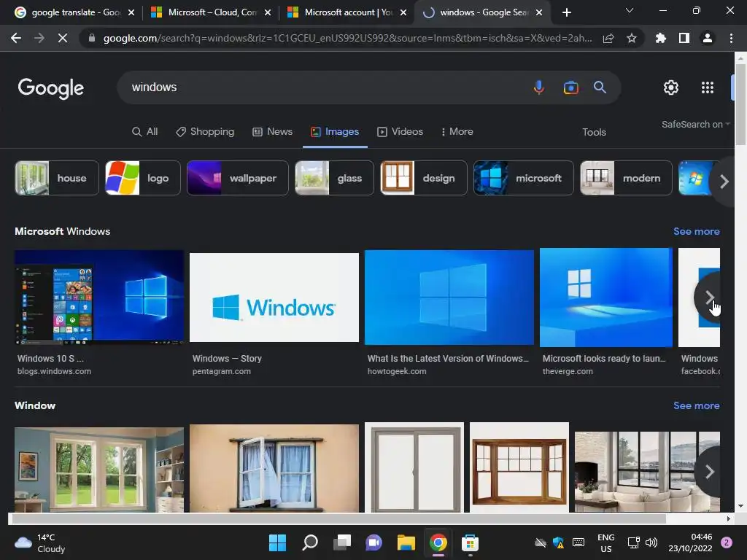
Task: Open File Explorer from taskbar
Action: coord(406,542)
